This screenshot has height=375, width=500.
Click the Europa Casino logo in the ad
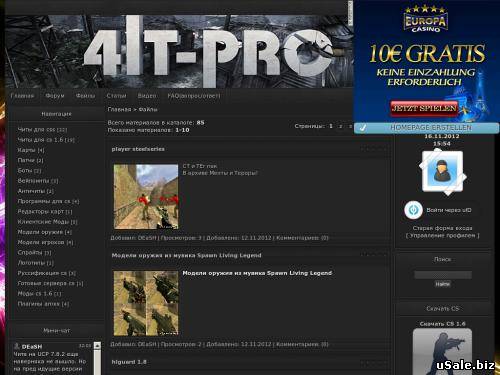pos(426,19)
